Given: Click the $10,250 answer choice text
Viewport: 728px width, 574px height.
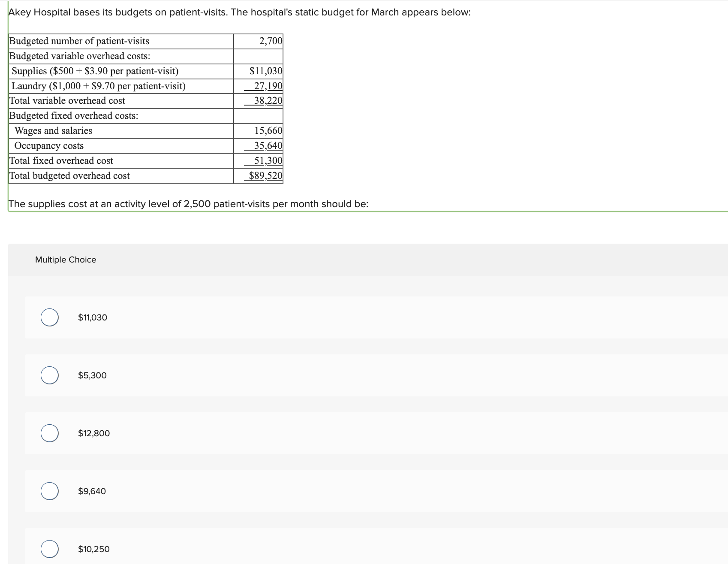Looking at the screenshot, I should click(x=94, y=549).
